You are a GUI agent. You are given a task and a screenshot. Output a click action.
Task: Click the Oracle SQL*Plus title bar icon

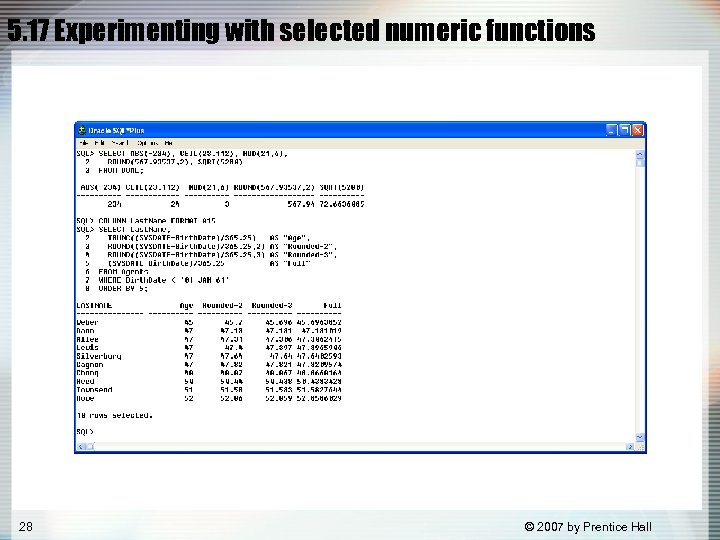pyautogui.click(x=82, y=130)
